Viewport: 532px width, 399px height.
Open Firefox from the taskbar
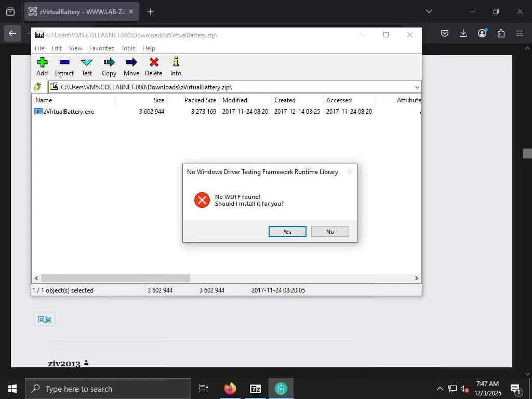click(x=230, y=389)
